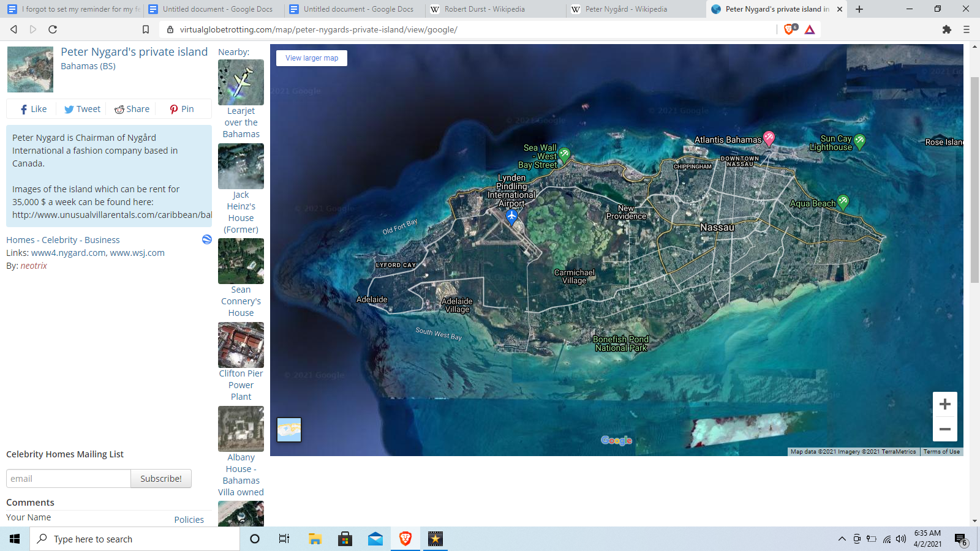The image size is (980, 551).
Task: Open clock and date in system tray
Action: tap(927, 539)
